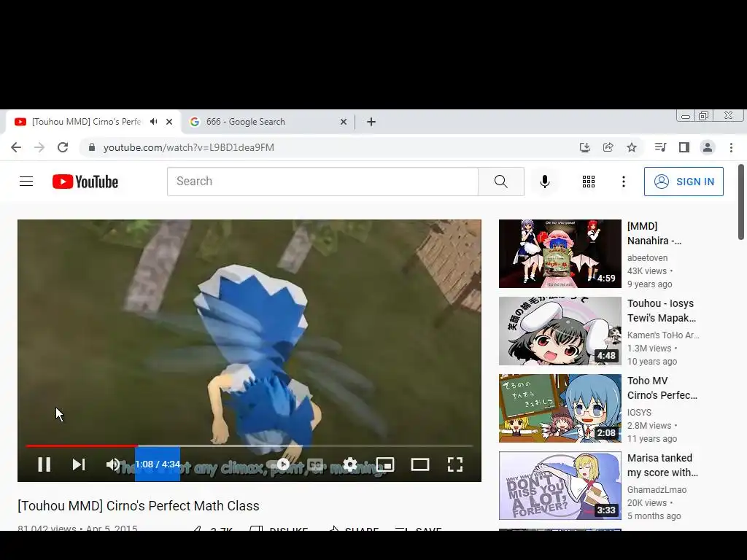Go to the YouTube home logo
The image size is (747, 560).
(85, 182)
